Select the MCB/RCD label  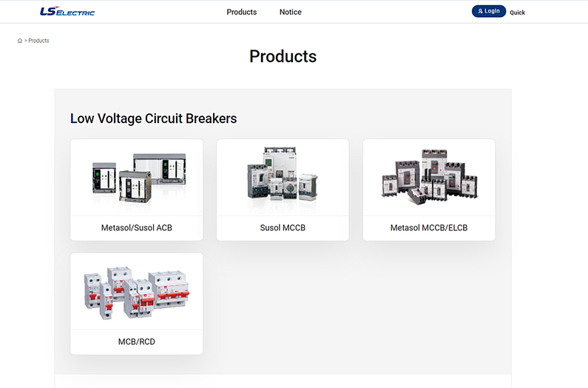point(137,341)
